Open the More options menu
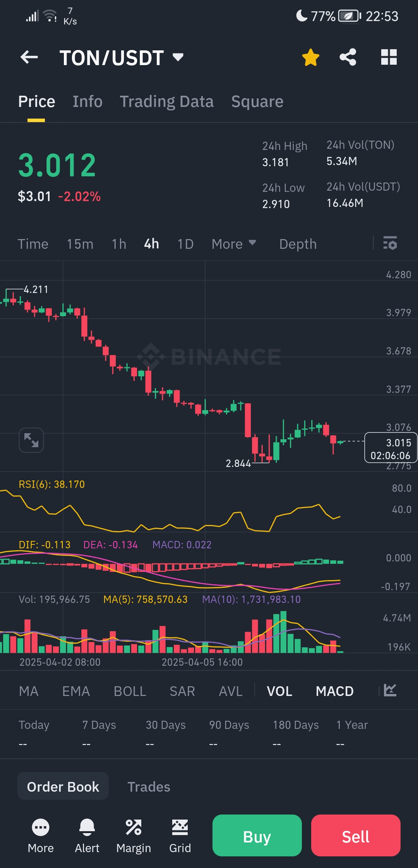The width and height of the screenshot is (418, 868). [x=41, y=836]
